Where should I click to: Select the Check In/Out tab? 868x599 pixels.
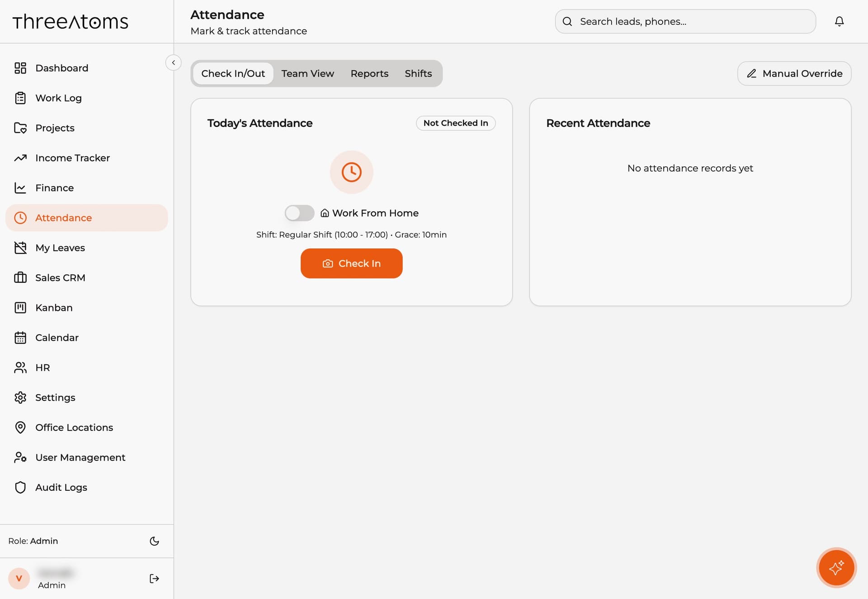pyautogui.click(x=233, y=73)
